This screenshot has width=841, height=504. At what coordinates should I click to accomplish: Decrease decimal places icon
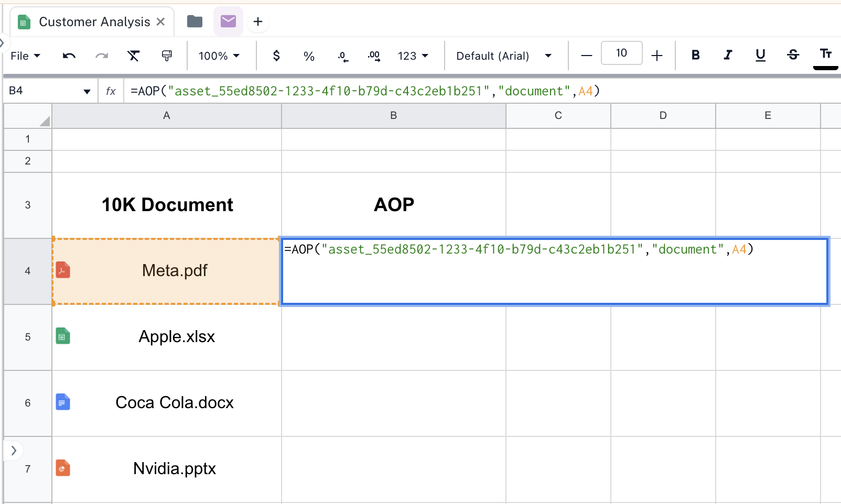(x=342, y=56)
